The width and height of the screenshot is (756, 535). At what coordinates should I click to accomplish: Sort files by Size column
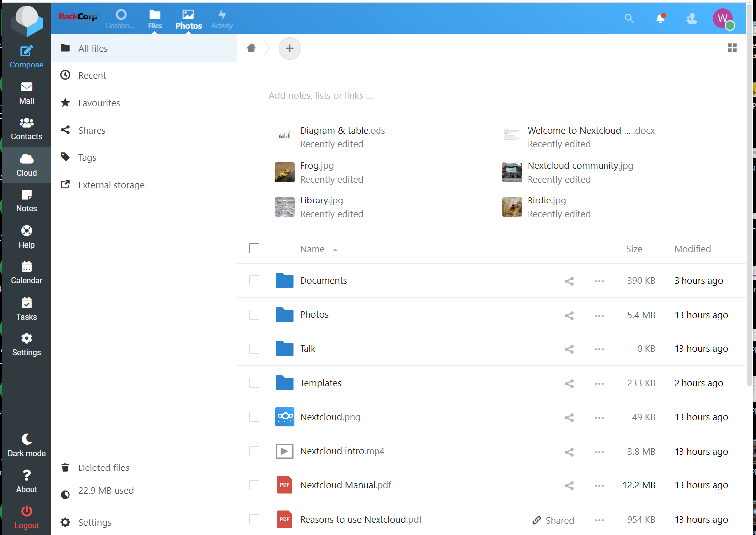click(634, 249)
